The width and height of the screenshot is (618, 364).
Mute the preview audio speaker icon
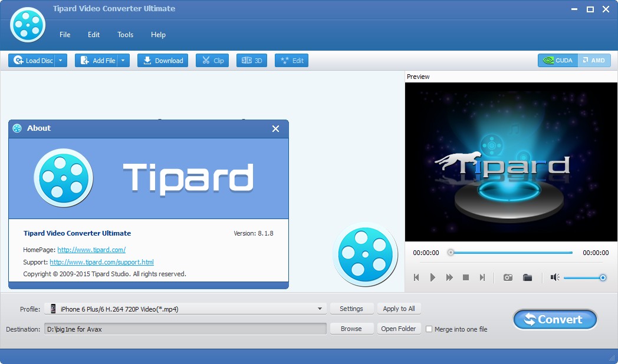tap(555, 277)
